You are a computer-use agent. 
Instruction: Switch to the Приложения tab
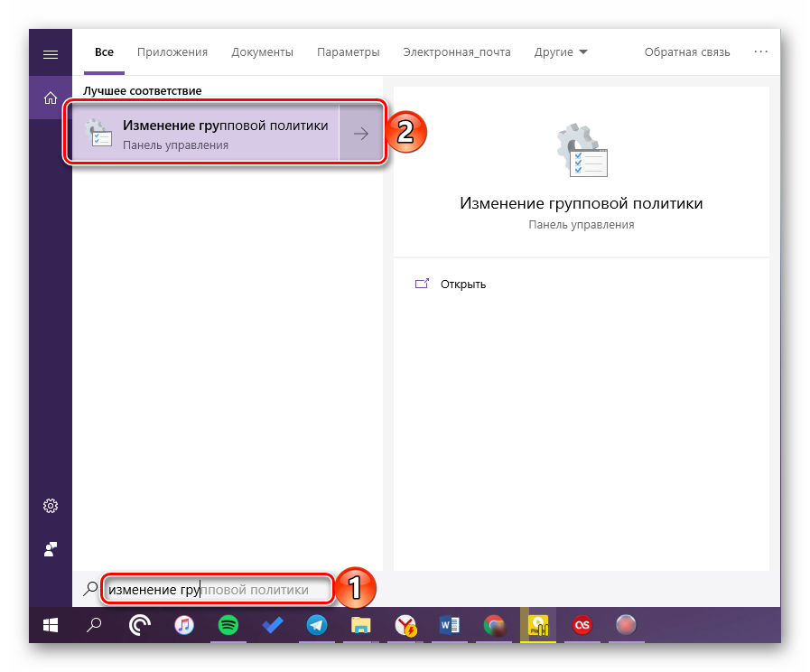172,52
